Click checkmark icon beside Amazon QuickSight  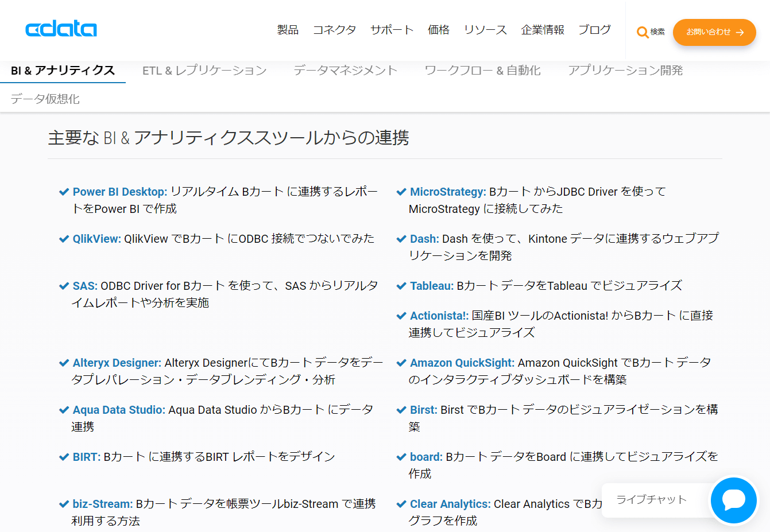pos(401,363)
